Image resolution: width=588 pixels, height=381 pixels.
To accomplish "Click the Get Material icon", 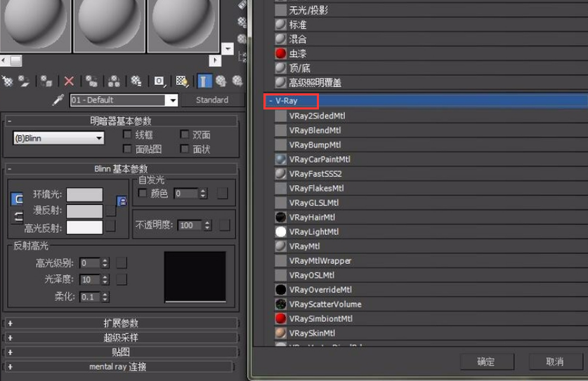I will tap(7, 81).
